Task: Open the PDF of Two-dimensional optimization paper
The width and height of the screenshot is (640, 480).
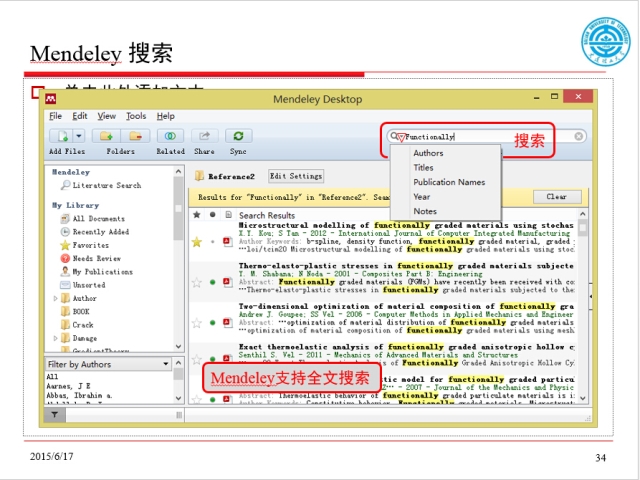Action: (x=227, y=322)
